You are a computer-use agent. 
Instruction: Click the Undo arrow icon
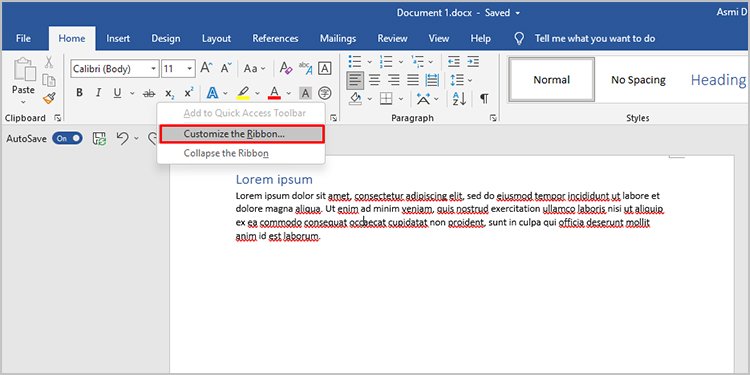[122, 139]
